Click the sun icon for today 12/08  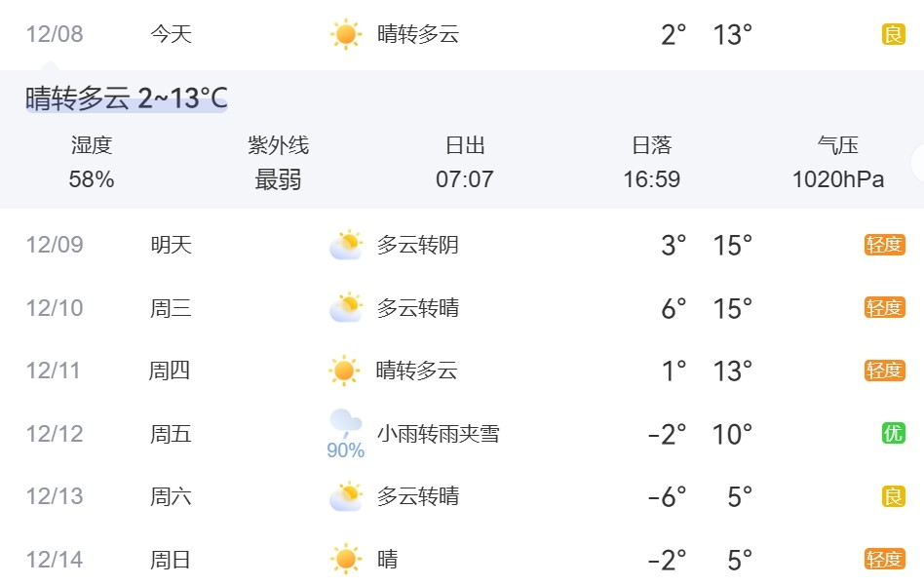pyautogui.click(x=345, y=35)
